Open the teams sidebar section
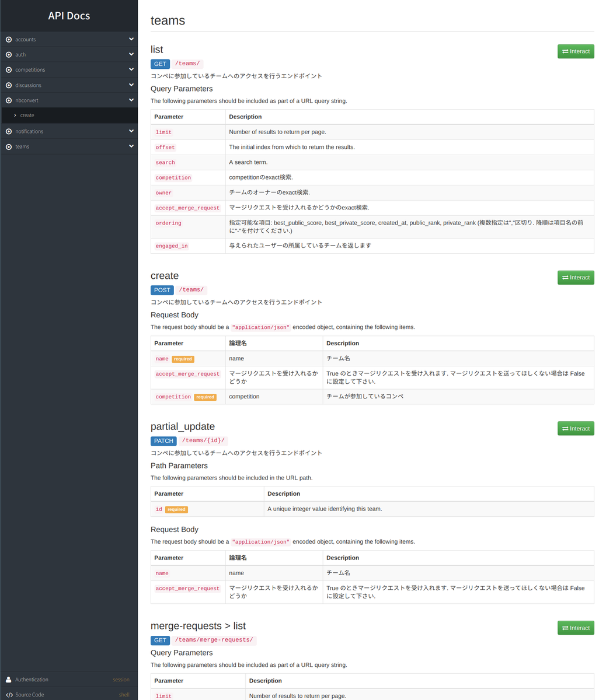The height and width of the screenshot is (700, 606). click(69, 146)
